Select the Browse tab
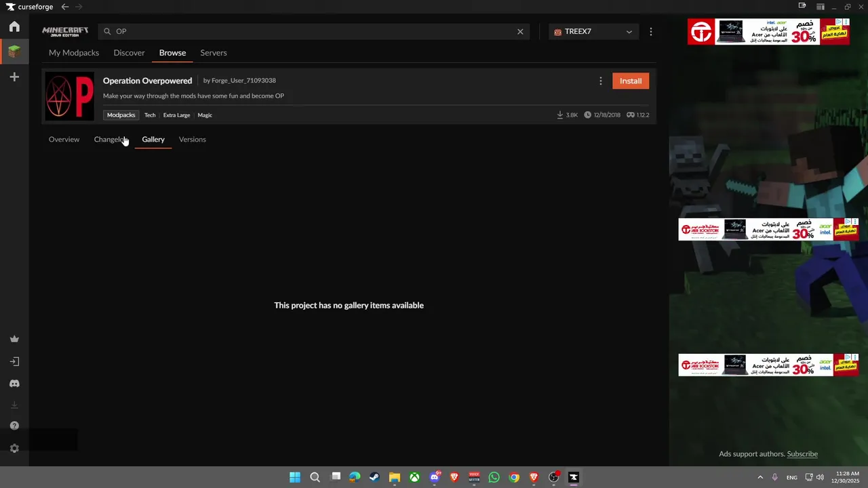 [x=172, y=53]
